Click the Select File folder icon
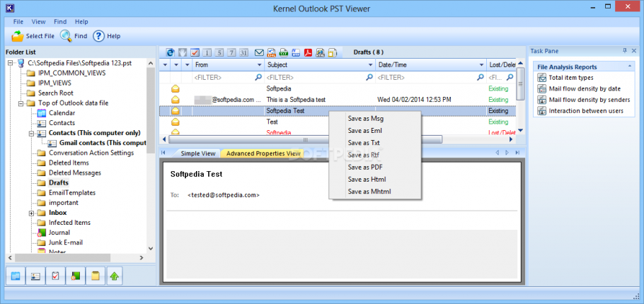The image size is (644, 304). pyautogui.click(x=18, y=36)
